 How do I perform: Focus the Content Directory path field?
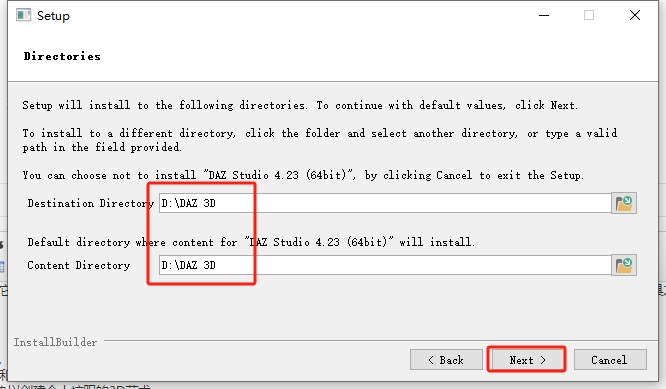(385, 265)
